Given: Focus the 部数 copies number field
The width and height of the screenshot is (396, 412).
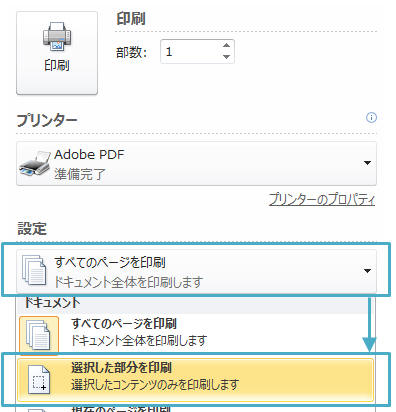Looking at the screenshot, I should [x=191, y=52].
